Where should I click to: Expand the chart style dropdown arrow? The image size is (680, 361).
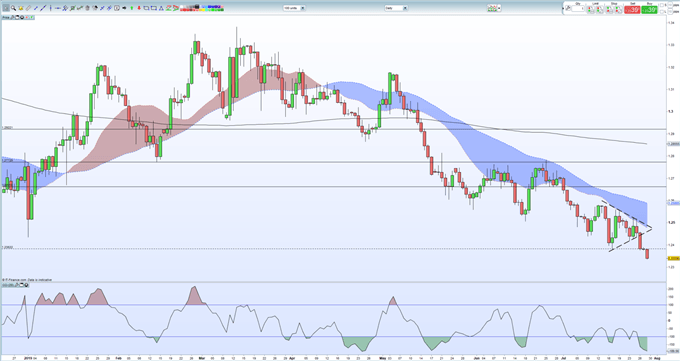coord(500,8)
